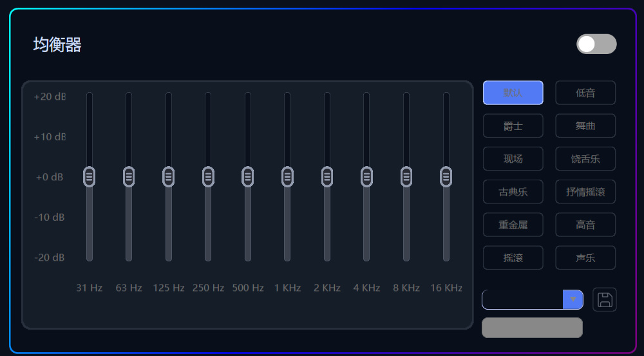
Task: Choose the 摇滚 preset
Action: pos(513,258)
